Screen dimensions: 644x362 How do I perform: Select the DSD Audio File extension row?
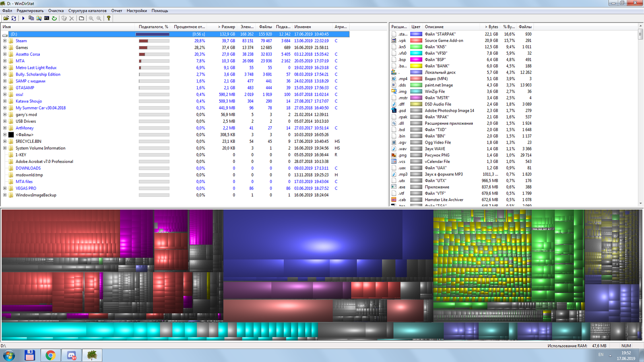click(x=462, y=104)
